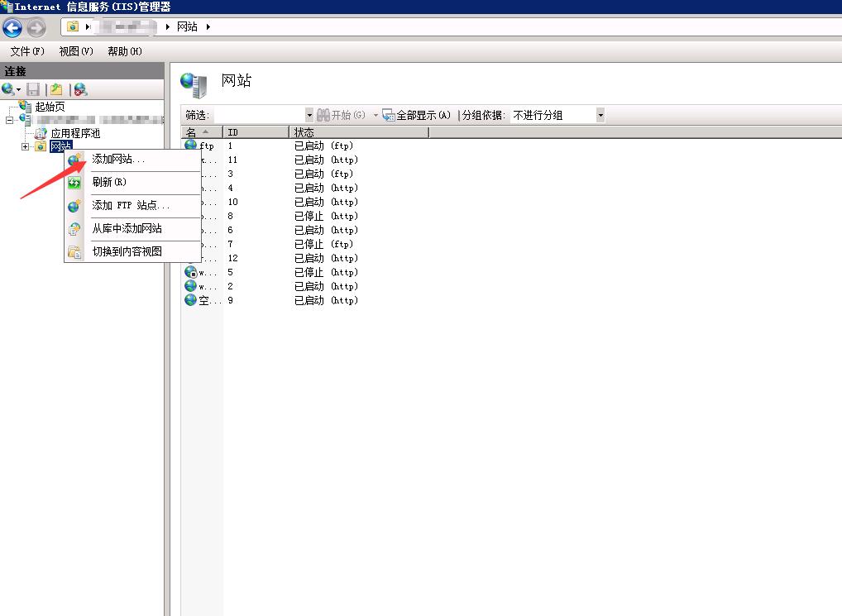842x616 pixels.
Task: Open the 不进行分组 grouping dropdown
Action: 600,115
